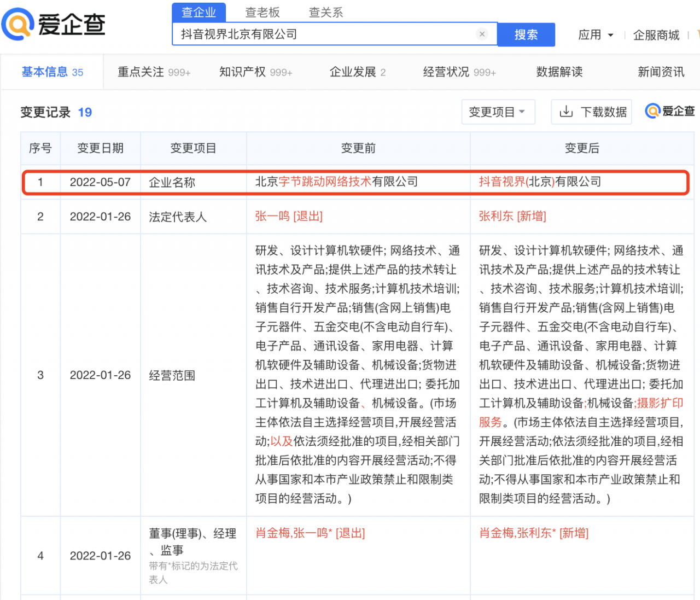Click inside the company name search field
Image resolution: width=700 pixels, height=600 pixels.
(328, 34)
